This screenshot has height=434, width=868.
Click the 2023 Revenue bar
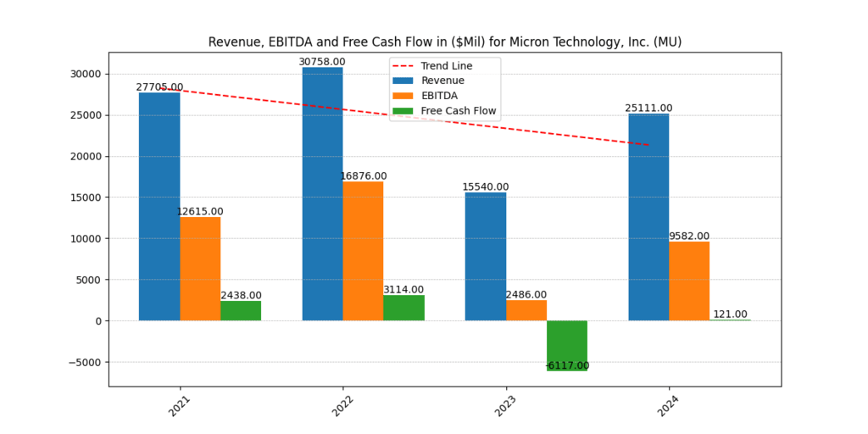[486, 256]
